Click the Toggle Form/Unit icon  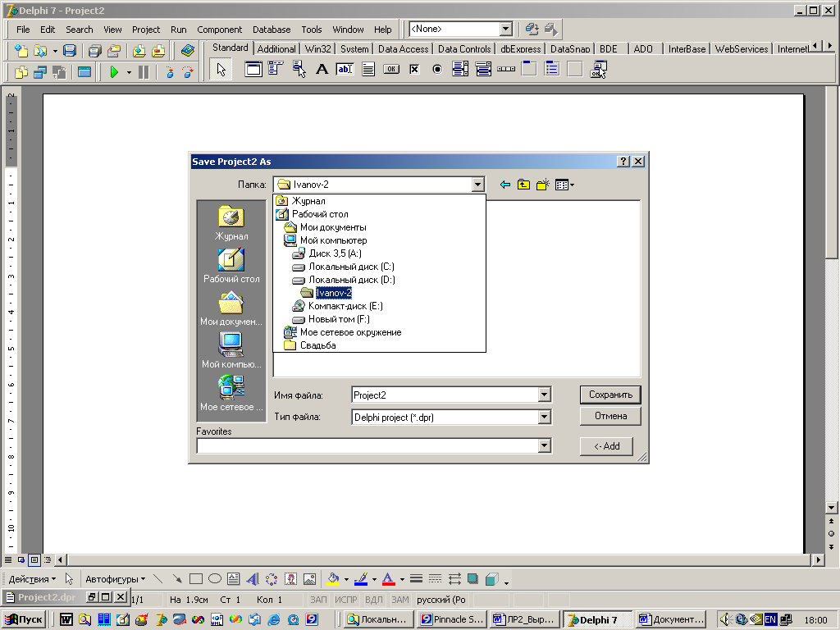[60, 72]
